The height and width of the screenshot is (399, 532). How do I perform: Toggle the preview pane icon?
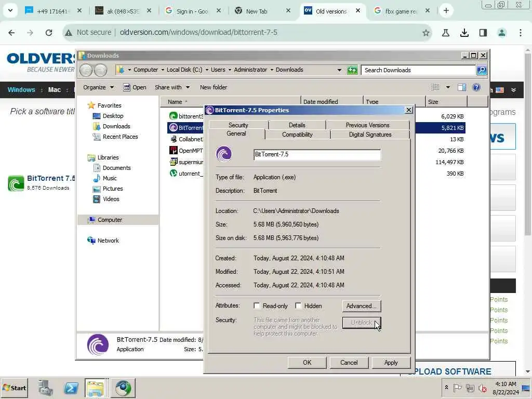(461, 87)
